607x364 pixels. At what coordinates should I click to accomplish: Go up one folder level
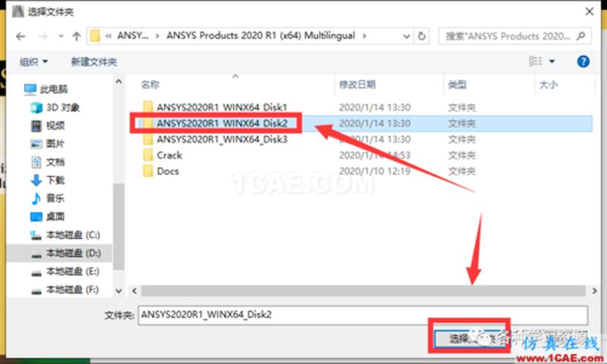77,36
